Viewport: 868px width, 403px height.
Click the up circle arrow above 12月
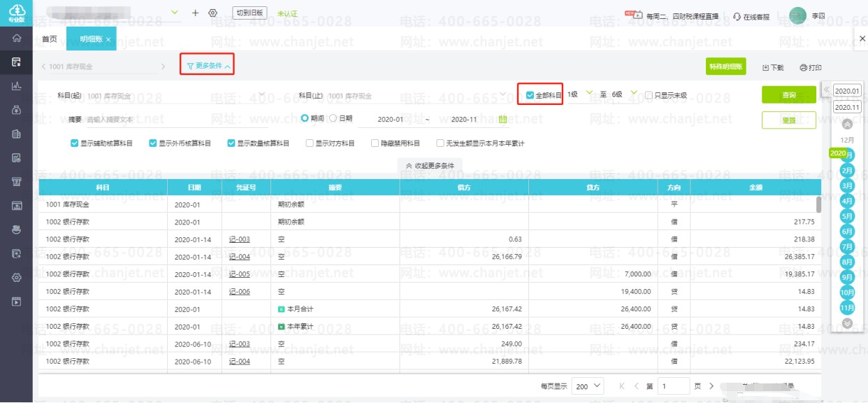pyautogui.click(x=847, y=125)
